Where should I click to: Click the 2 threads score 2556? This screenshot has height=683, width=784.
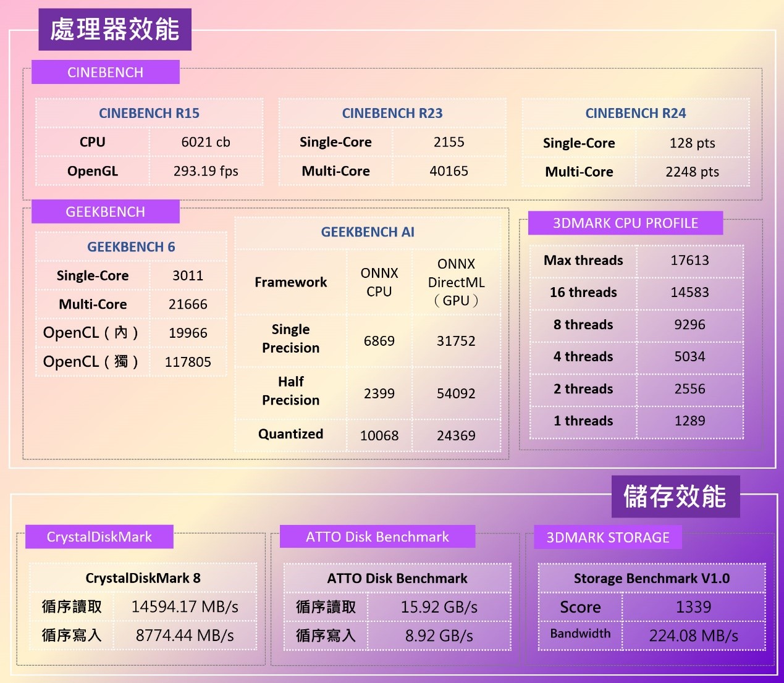(690, 388)
